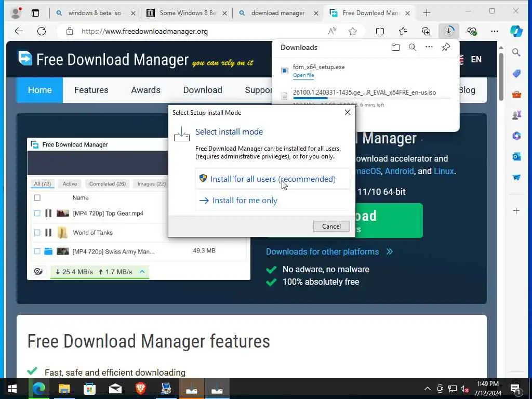Image resolution: width=532 pixels, height=399 pixels.
Task: Open the sidebar Search icon
Action: (x=516, y=52)
